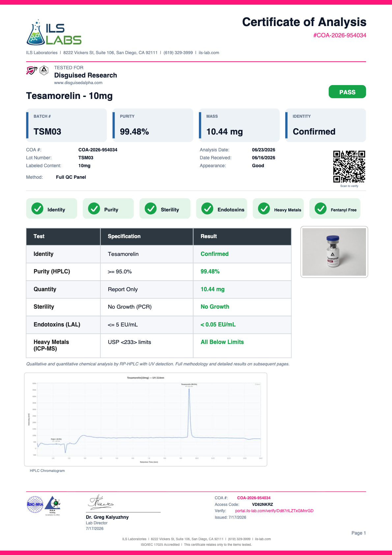Click the ILS Labs flask logo
The height and width of the screenshot is (555, 392).
point(54,33)
